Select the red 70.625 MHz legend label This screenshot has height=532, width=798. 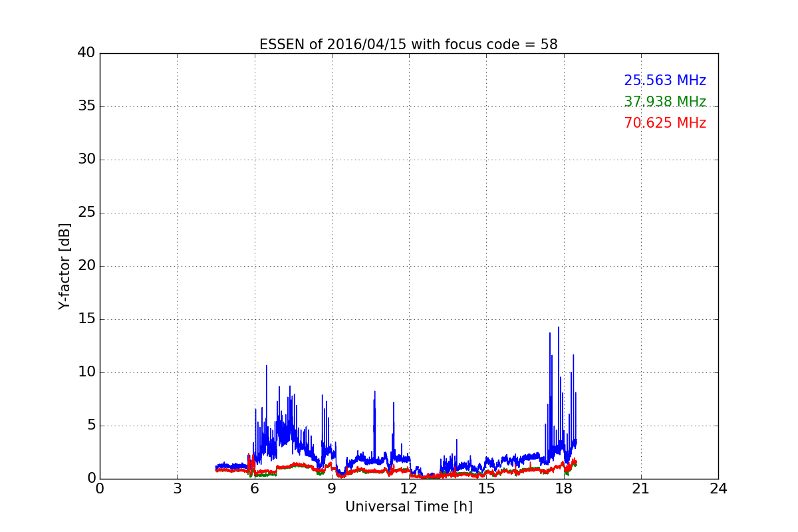tap(665, 123)
